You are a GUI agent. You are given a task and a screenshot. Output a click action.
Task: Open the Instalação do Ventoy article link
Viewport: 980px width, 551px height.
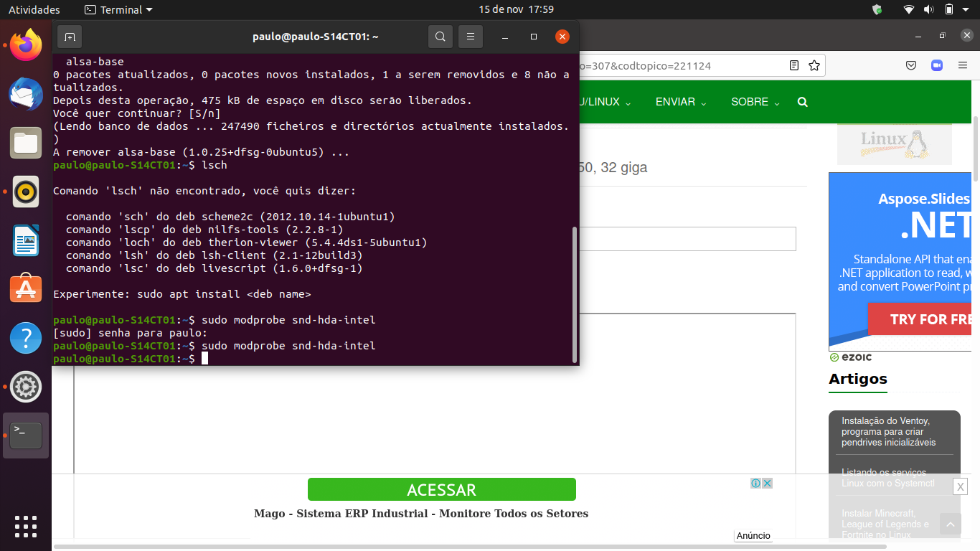point(886,432)
